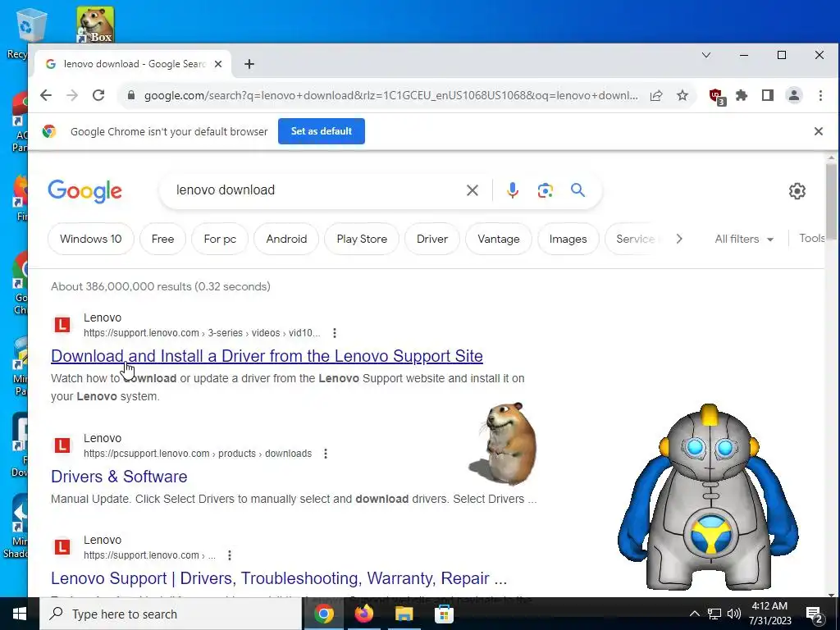Click Set as default button

coord(322,131)
